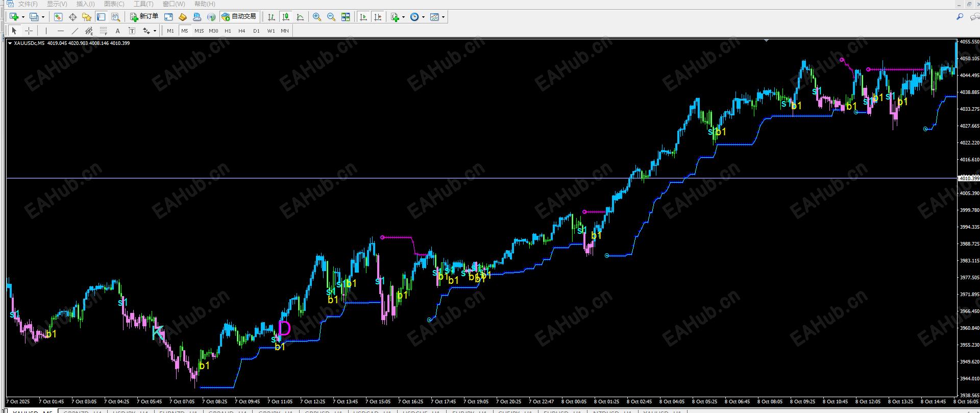Select the text tool
The height and width of the screenshot is (413, 980).
pyautogui.click(x=117, y=31)
